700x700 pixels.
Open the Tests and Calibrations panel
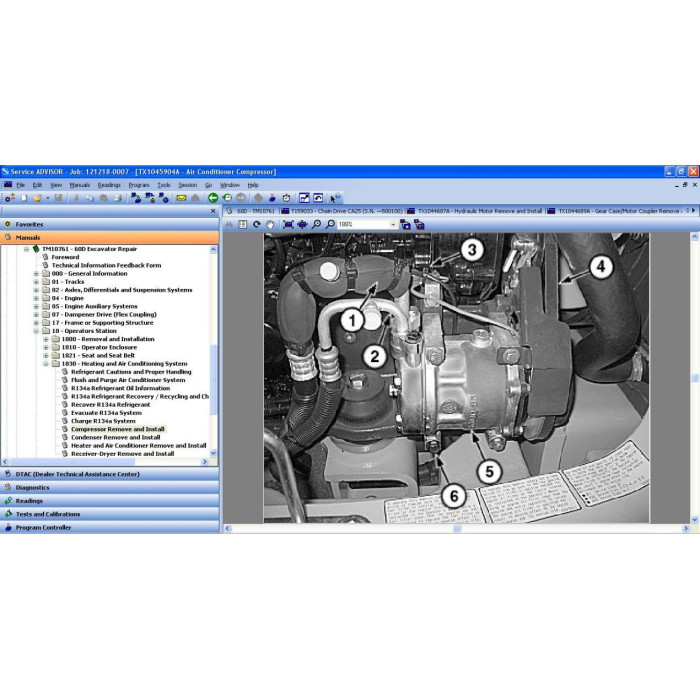(110, 514)
